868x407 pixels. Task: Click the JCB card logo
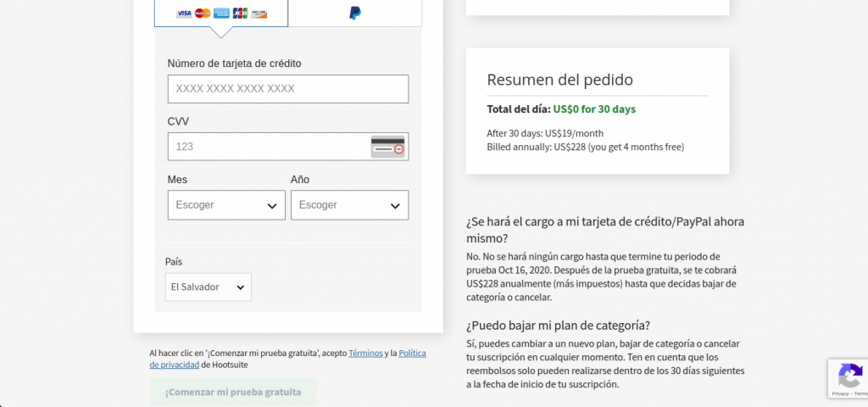point(240,14)
